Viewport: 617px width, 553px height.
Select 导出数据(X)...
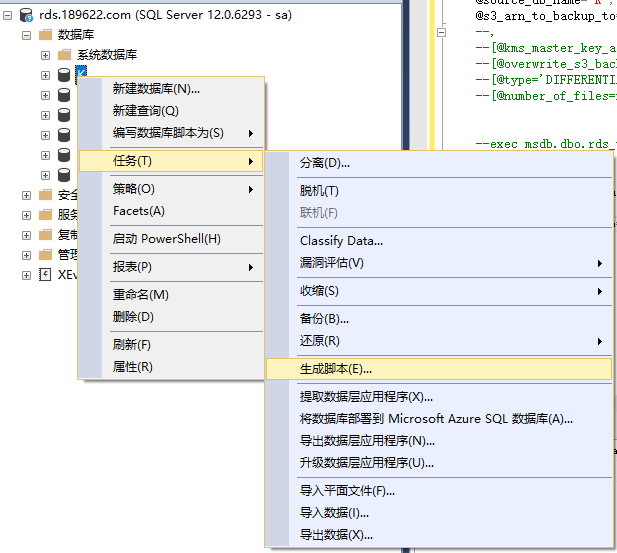(x=439, y=535)
